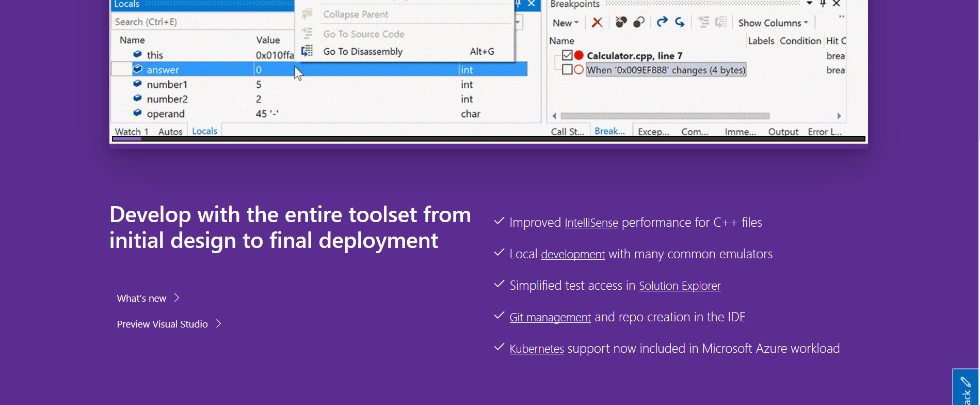Click the variable icon beside 'operand'
Screen dimensions: 980x405
pyautogui.click(x=137, y=113)
